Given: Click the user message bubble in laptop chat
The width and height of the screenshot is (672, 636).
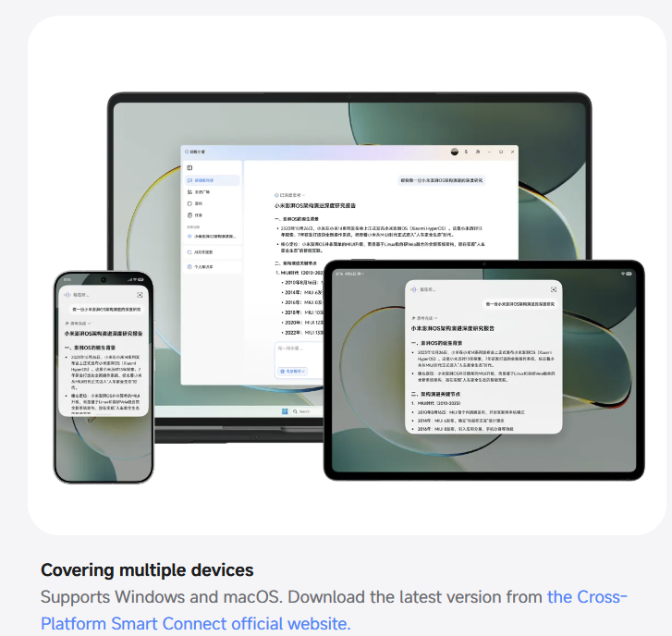Looking at the screenshot, I should 442,180.
